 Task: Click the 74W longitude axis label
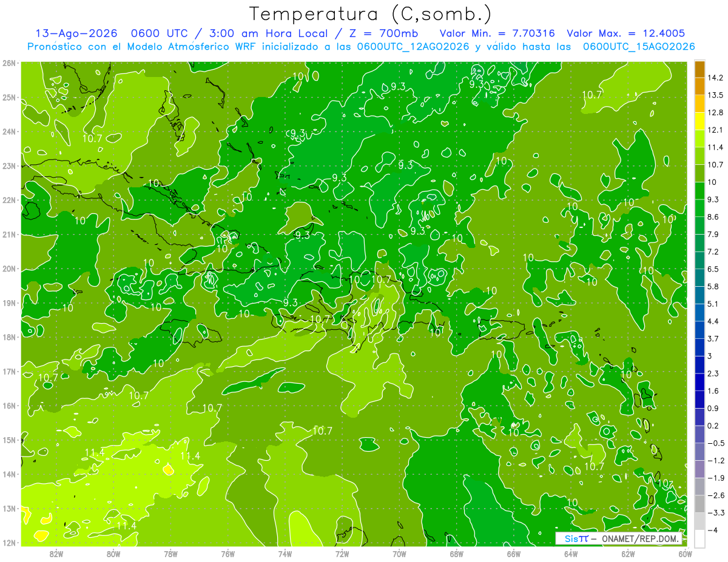point(285,554)
